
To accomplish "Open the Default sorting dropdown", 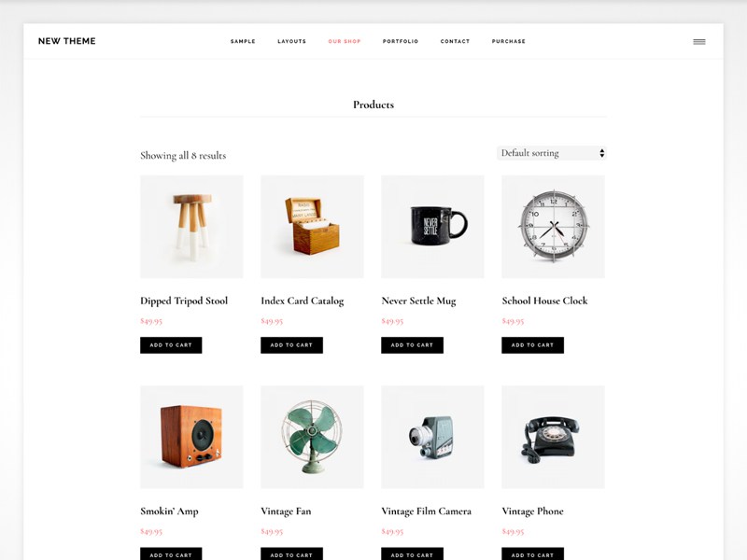I will tap(551, 153).
